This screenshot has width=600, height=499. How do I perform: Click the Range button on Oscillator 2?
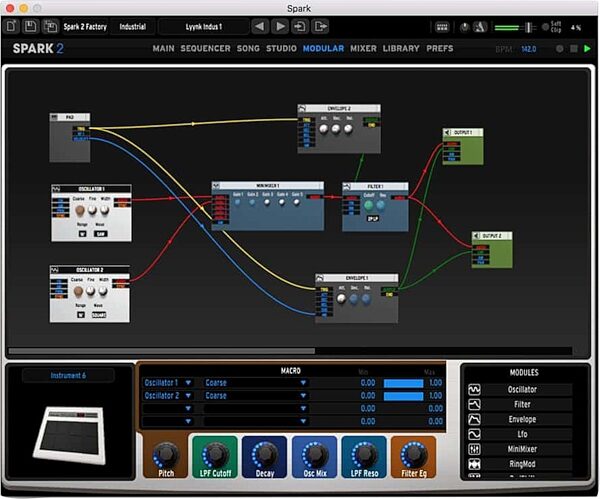(x=81, y=315)
